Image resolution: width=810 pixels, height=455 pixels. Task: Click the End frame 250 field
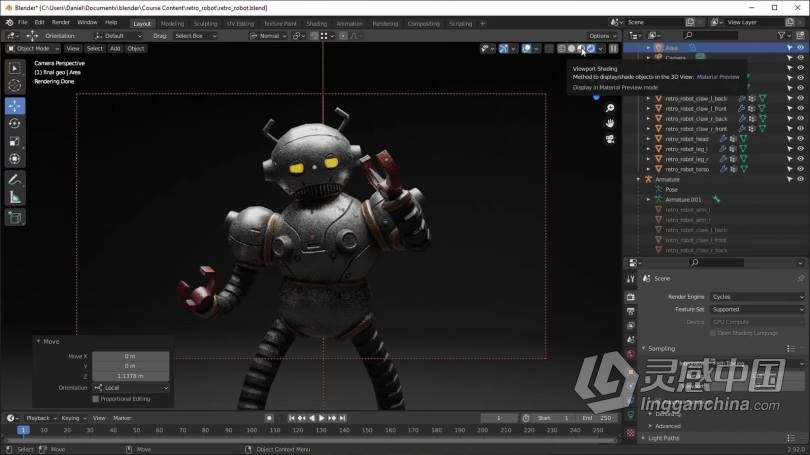point(598,418)
